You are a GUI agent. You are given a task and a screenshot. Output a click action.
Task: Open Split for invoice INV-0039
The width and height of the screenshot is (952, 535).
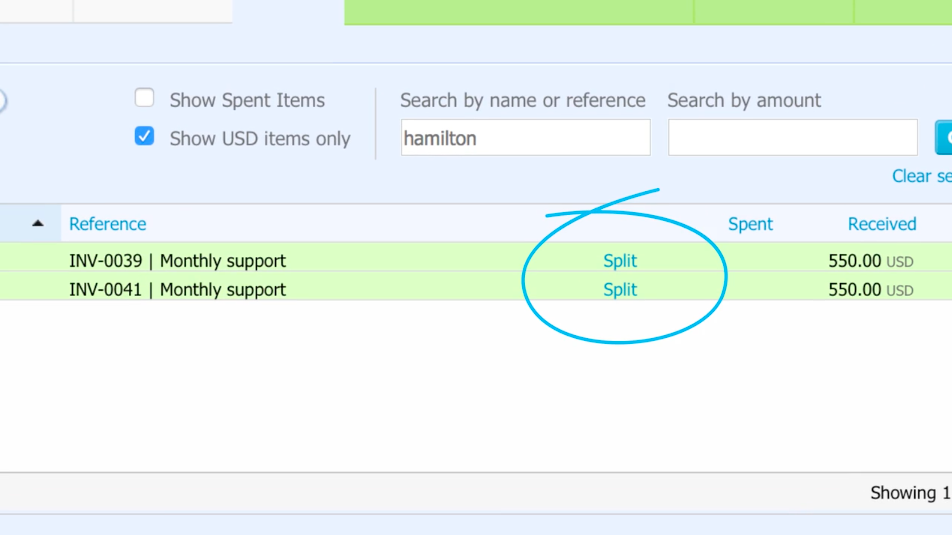[x=620, y=261]
